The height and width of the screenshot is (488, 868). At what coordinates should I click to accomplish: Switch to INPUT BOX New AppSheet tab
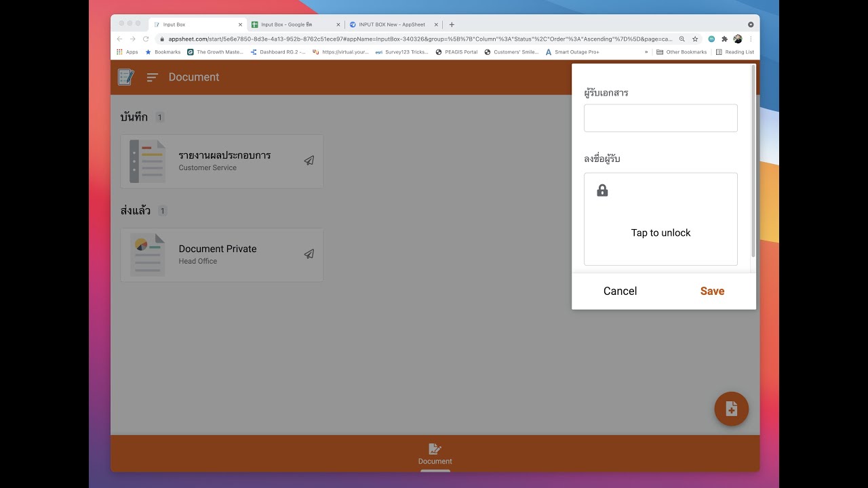pyautogui.click(x=393, y=24)
